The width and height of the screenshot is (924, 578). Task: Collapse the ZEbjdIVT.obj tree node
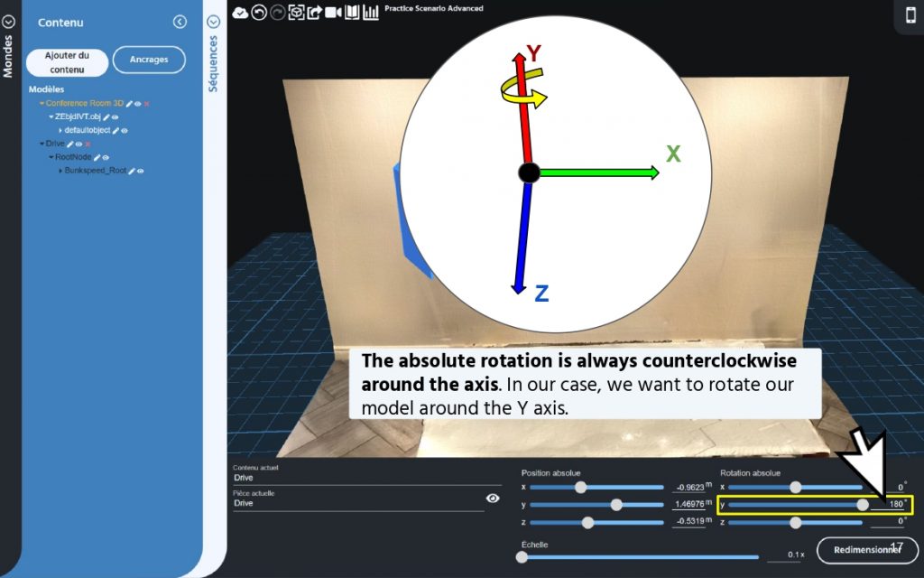[x=51, y=117]
